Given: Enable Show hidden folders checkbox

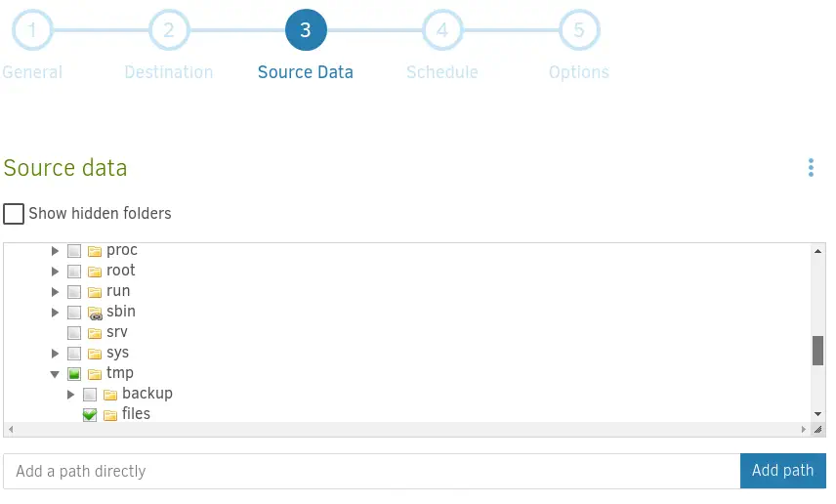Looking at the screenshot, I should tap(14, 214).
